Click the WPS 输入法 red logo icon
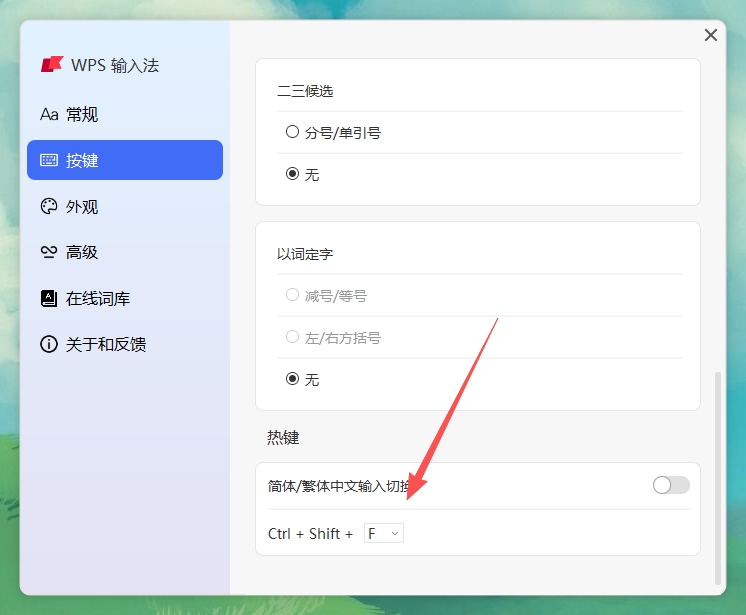The width and height of the screenshot is (746, 615). [x=52, y=64]
